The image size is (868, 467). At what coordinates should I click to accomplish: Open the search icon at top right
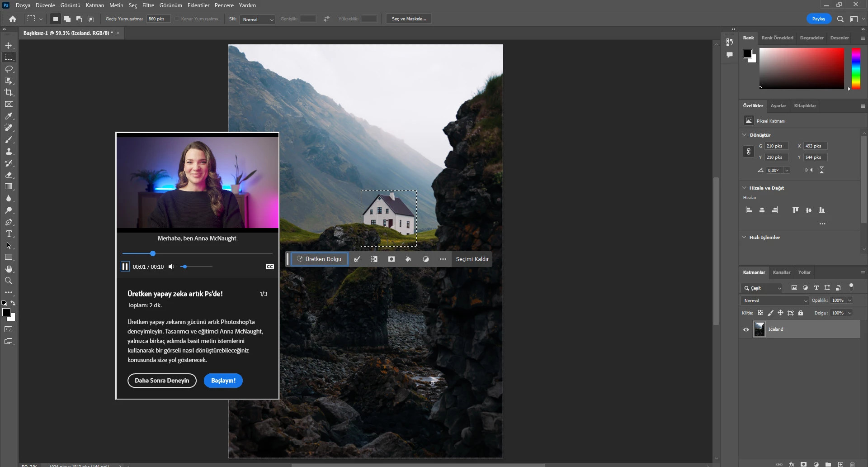(840, 19)
